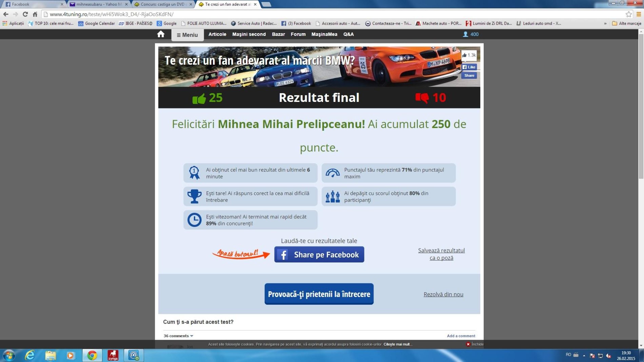Go to the 4tuning home icon
This screenshot has width=644, height=362.
point(161,34)
